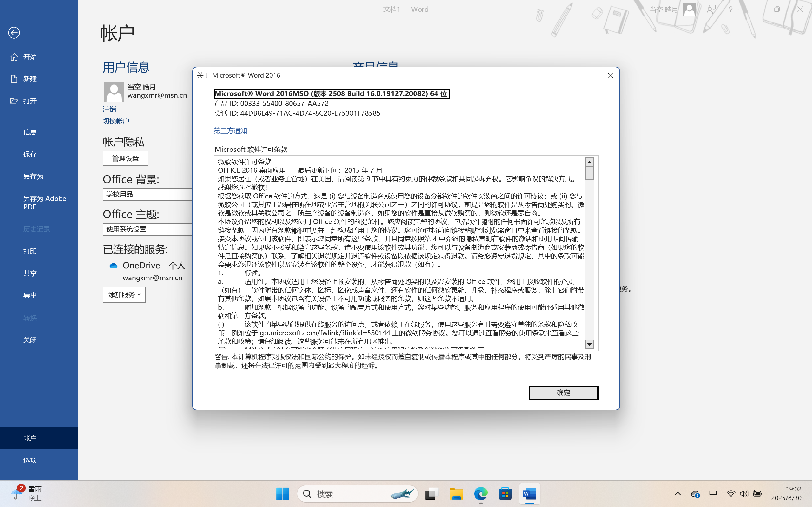Open the Office 背景 combo box
The height and width of the screenshot is (507, 812).
(147, 195)
